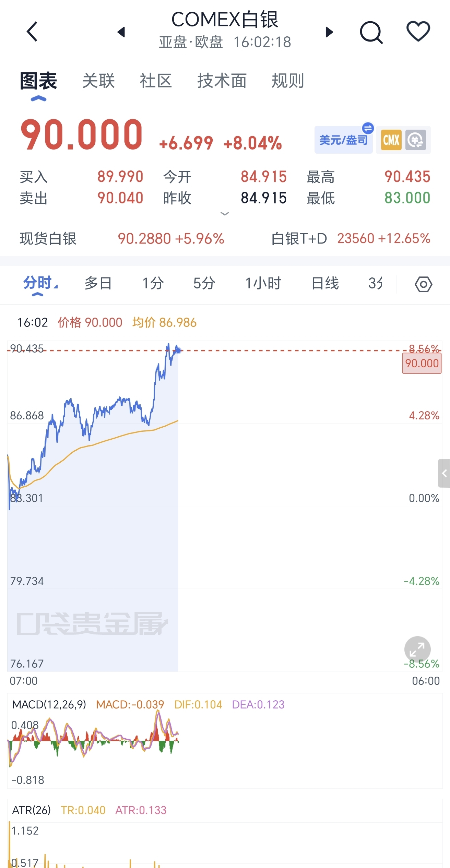
Task: Go to previous instrument with left triangle
Action: 121,32
